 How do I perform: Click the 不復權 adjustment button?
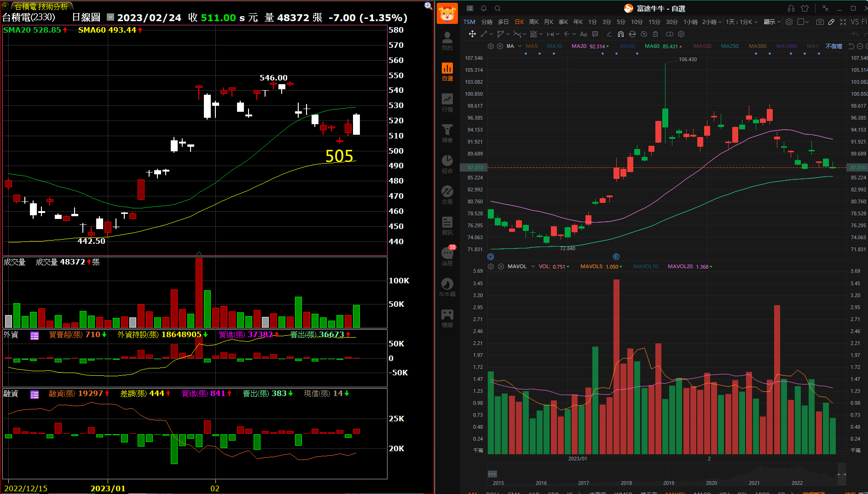833,46
